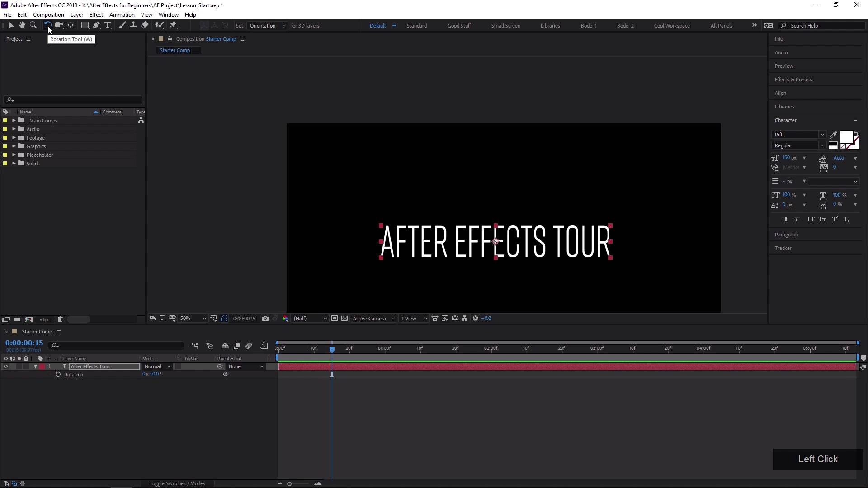Viewport: 868px width, 488px height.
Task: Select the Hand Tool
Action: pyautogui.click(x=21, y=25)
